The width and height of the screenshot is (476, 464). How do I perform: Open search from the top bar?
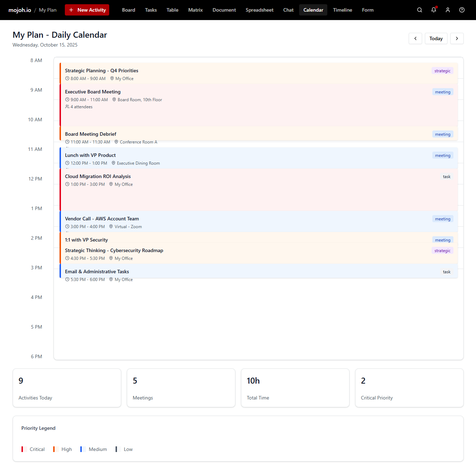[419, 10]
